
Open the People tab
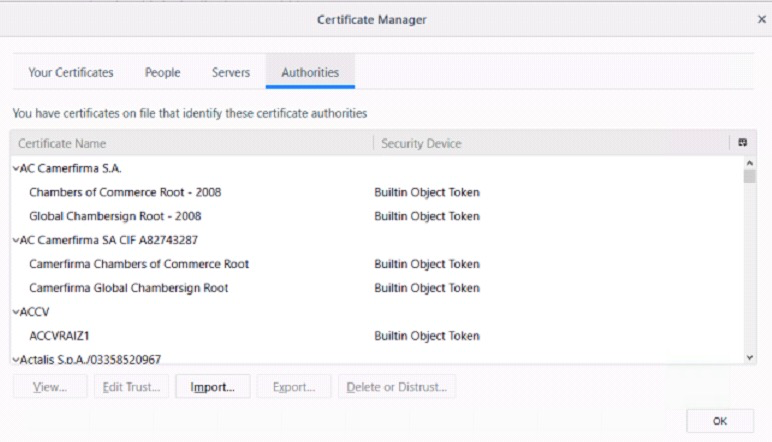[x=162, y=72]
